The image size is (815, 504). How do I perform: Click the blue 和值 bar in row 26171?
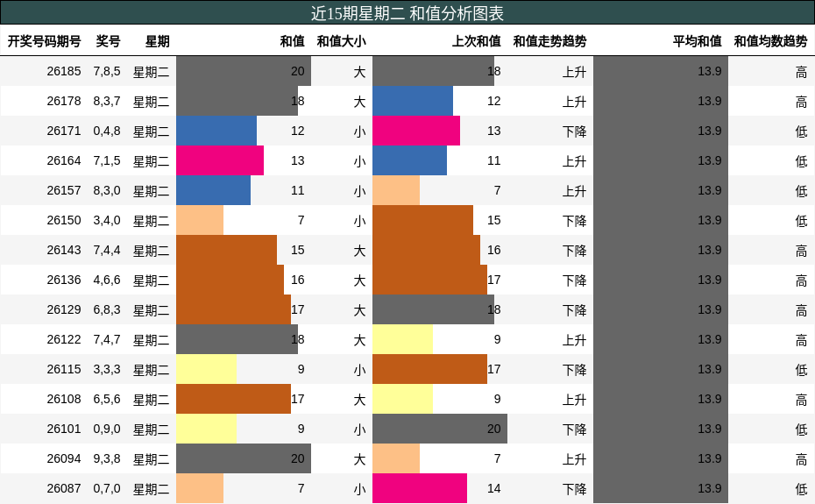pyautogui.click(x=216, y=131)
